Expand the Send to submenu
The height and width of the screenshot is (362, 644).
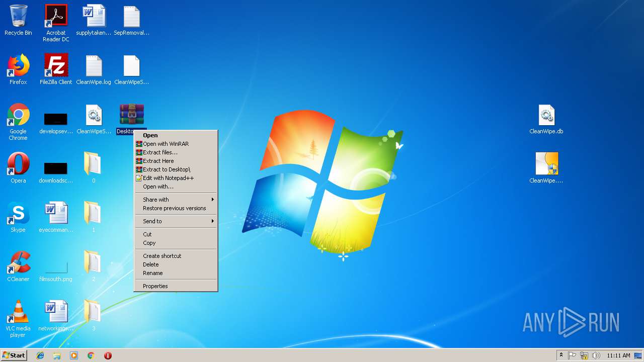[176, 221]
